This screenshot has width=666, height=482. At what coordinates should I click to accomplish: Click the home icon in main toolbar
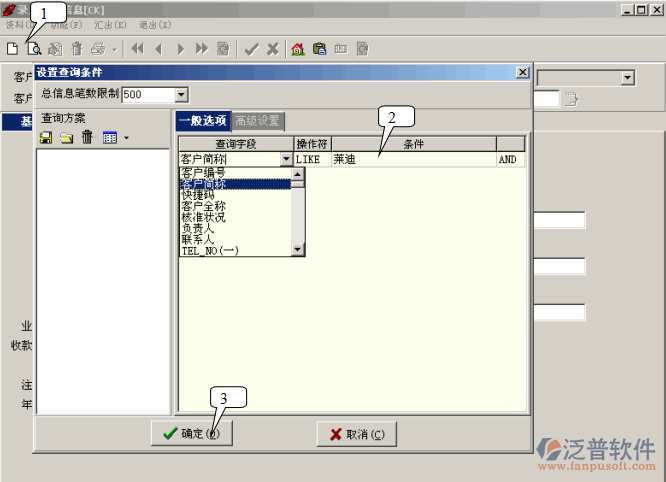297,48
